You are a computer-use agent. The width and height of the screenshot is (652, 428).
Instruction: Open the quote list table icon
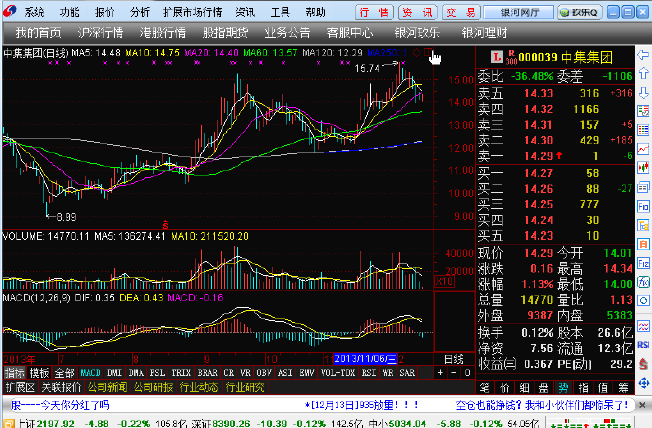[x=643, y=130]
